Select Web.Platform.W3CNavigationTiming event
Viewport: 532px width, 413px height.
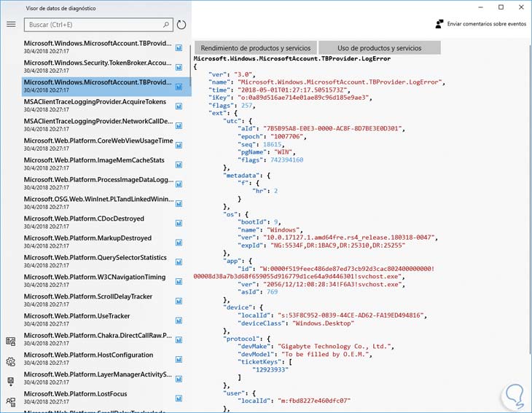pyautogui.click(x=106, y=281)
